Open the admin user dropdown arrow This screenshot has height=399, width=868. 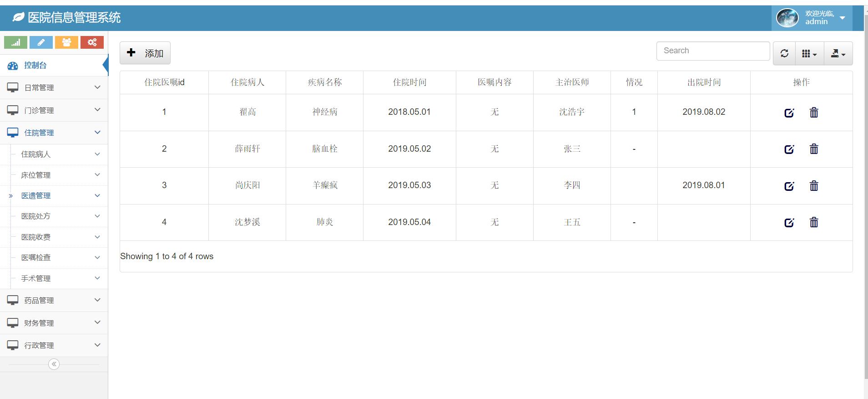tap(842, 18)
